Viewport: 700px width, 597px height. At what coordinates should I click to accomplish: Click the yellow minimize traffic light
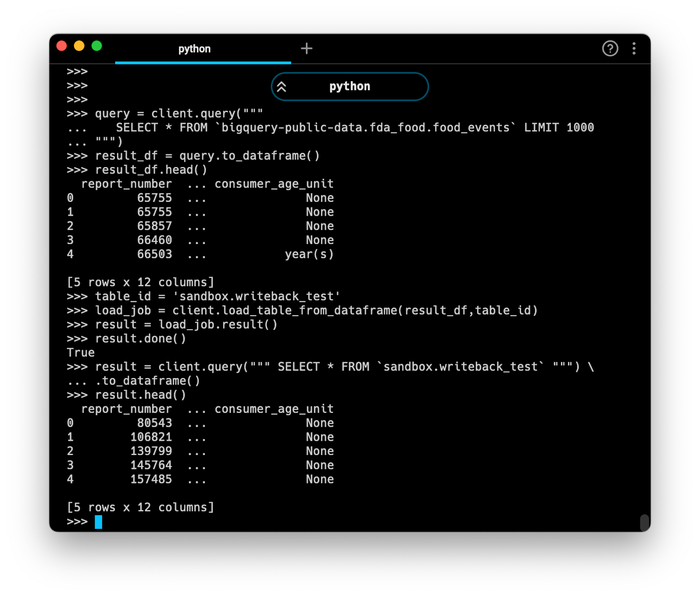pyautogui.click(x=79, y=45)
